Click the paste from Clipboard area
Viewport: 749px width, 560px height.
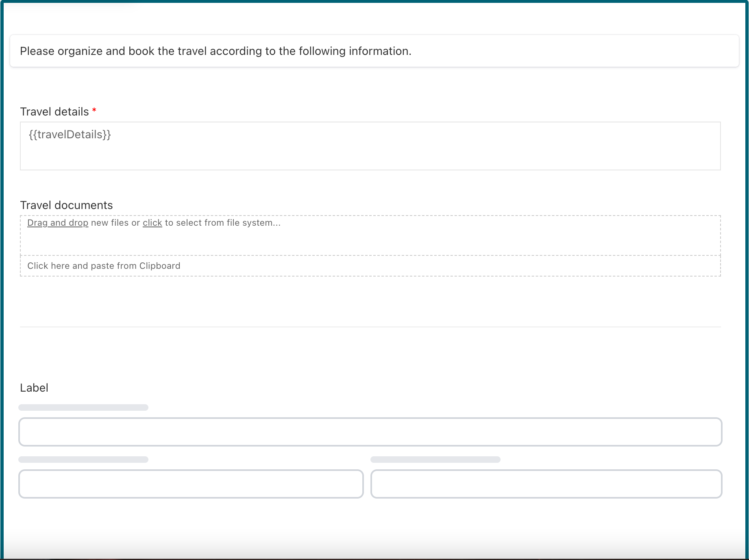370,266
